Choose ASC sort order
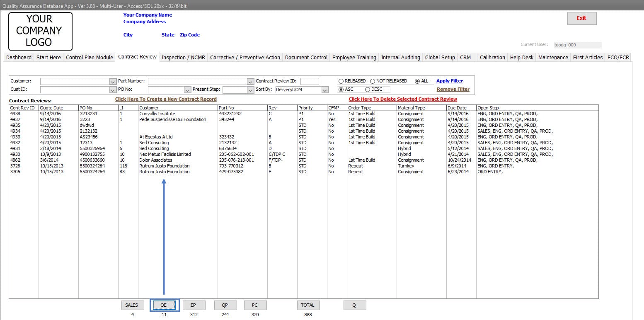 341,90
